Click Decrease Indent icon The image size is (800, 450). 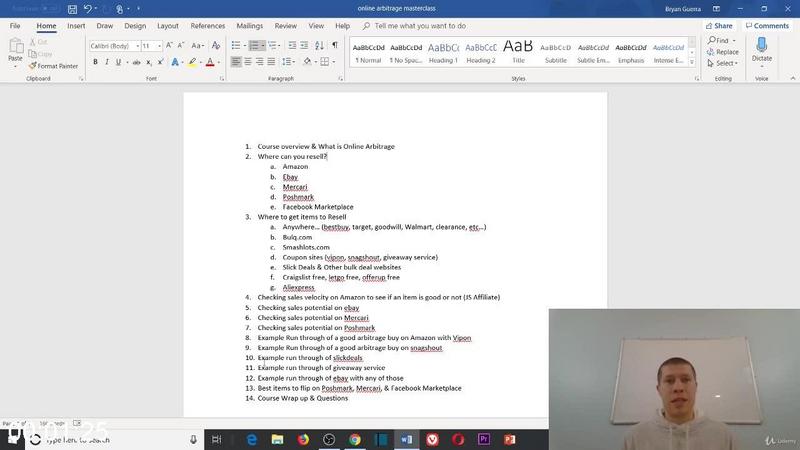(292, 45)
